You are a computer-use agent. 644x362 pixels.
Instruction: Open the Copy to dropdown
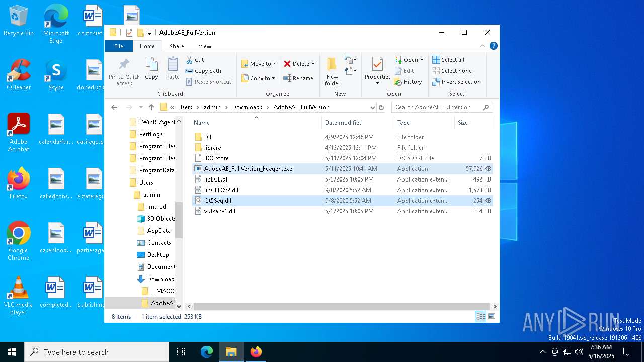(258, 78)
